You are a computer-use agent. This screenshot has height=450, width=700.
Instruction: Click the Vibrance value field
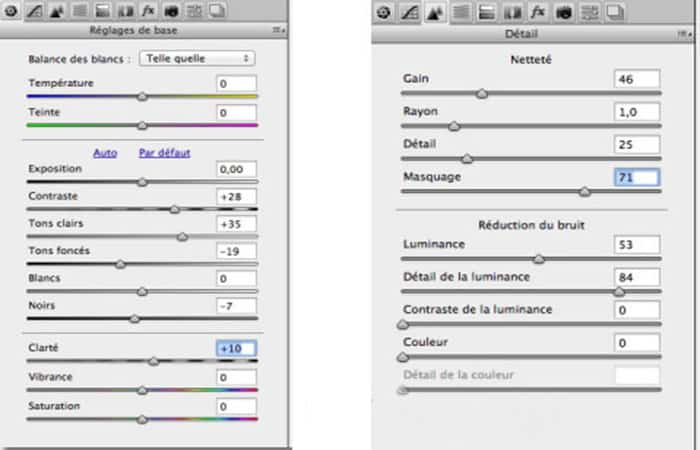pos(236,378)
